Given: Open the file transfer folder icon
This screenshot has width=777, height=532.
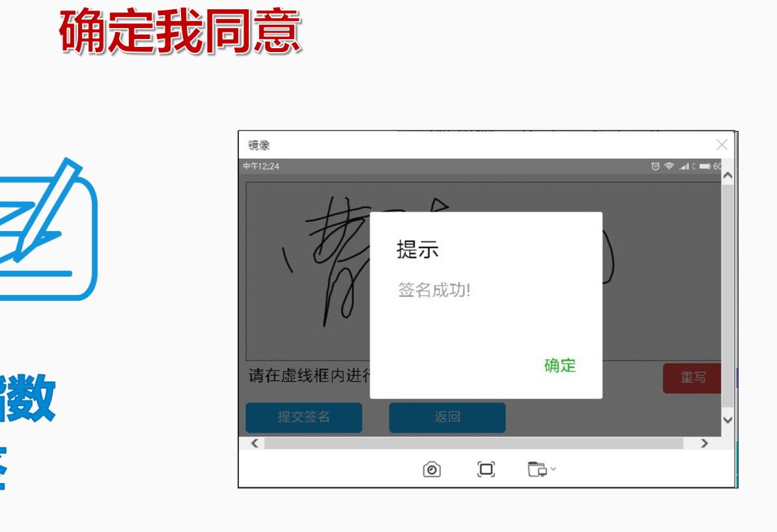Looking at the screenshot, I should pyautogui.click(x=536, y=469).
